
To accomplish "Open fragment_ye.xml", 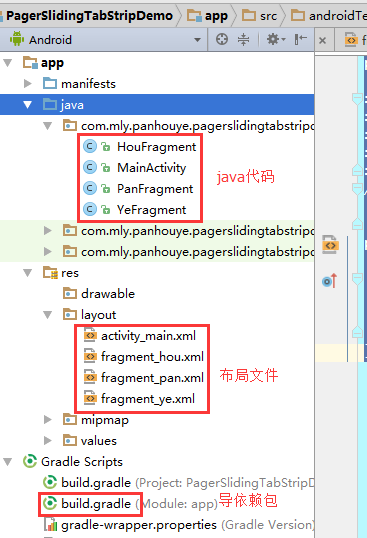I will (148, 399).
